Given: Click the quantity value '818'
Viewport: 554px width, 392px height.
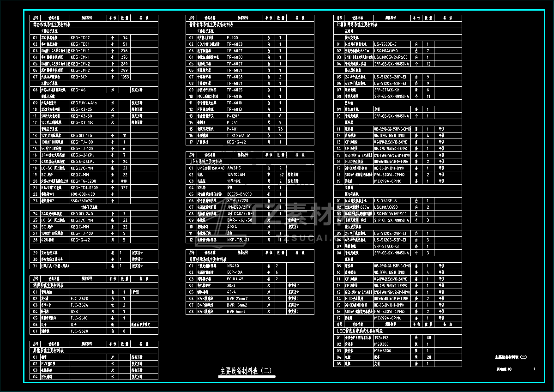Looking at the screenshot, I should (124, 181).
